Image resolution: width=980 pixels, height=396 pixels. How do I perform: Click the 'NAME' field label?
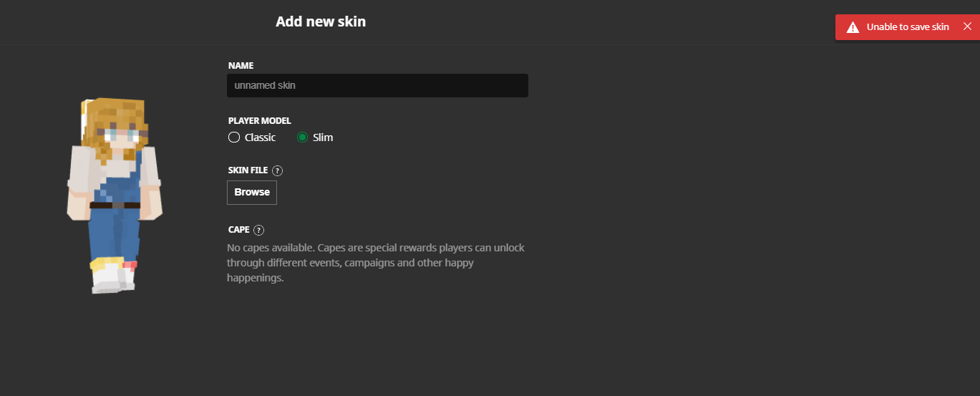[241, 65]
